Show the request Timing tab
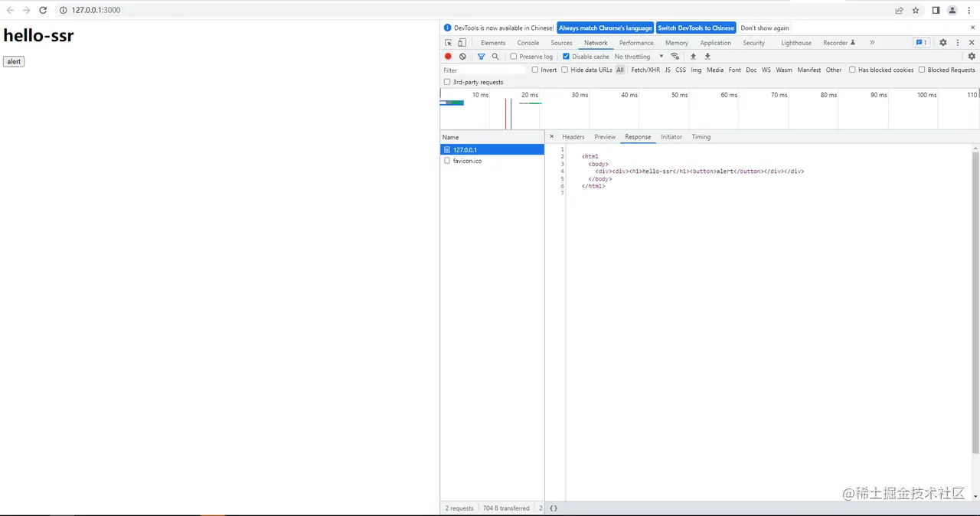Viewport: 980px width, 516px height. pyautogui.click(x=701, y=137)
